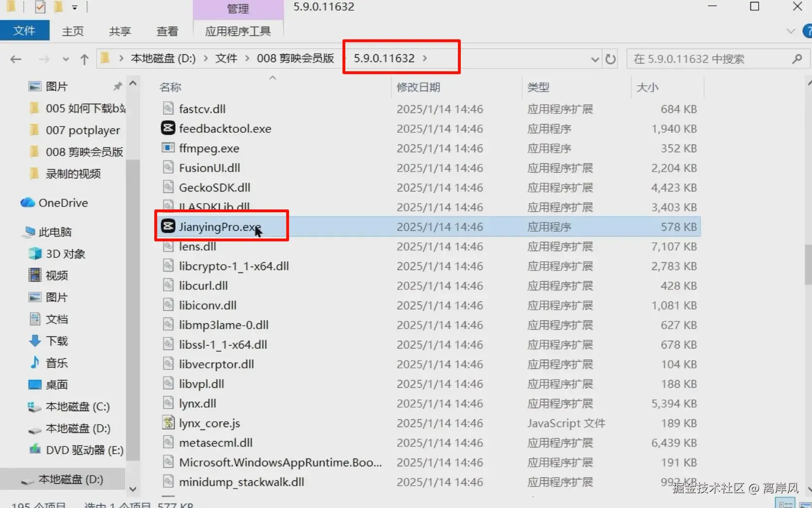Select the ffmpeg.exe file icon
Screen dimensions: 812x508
click(168, 148)
